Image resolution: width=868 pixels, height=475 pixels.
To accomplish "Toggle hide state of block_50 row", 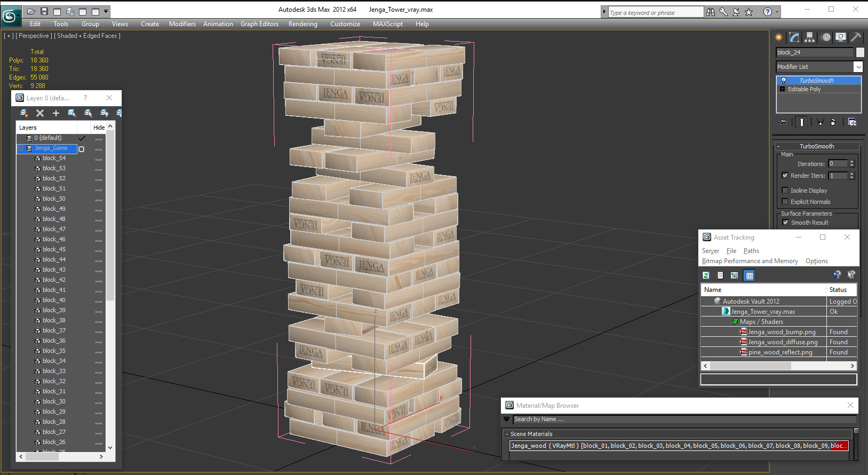I will click(99, 200).
